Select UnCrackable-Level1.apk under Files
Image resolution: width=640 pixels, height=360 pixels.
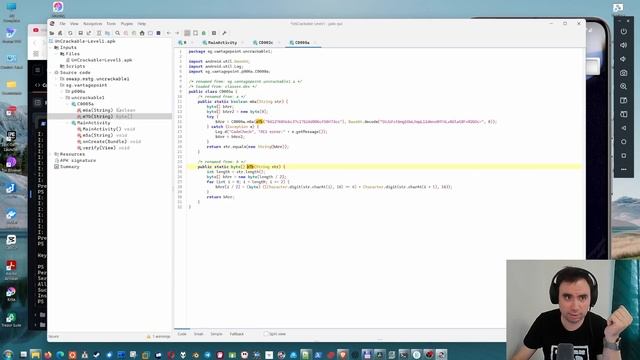[101, 60]
